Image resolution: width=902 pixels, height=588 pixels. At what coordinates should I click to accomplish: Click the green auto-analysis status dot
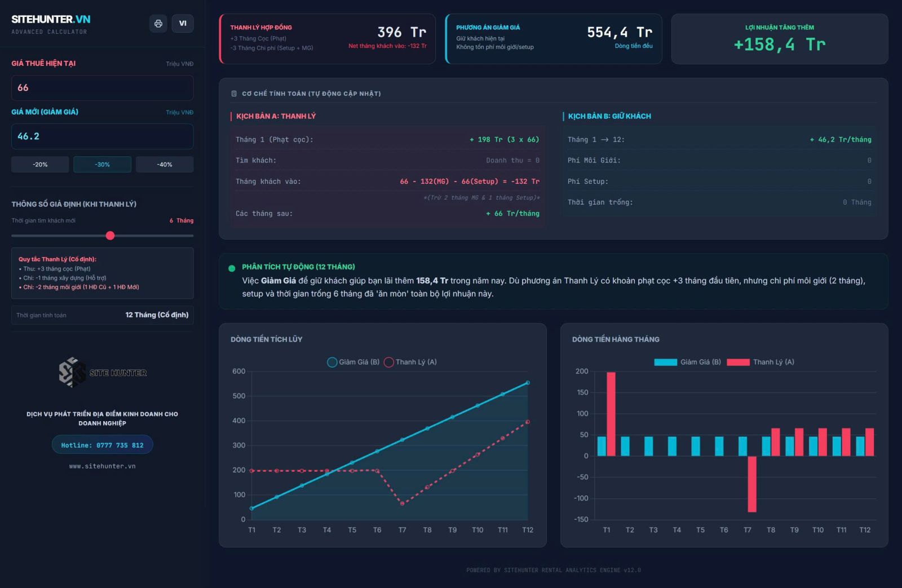(232, 268)
